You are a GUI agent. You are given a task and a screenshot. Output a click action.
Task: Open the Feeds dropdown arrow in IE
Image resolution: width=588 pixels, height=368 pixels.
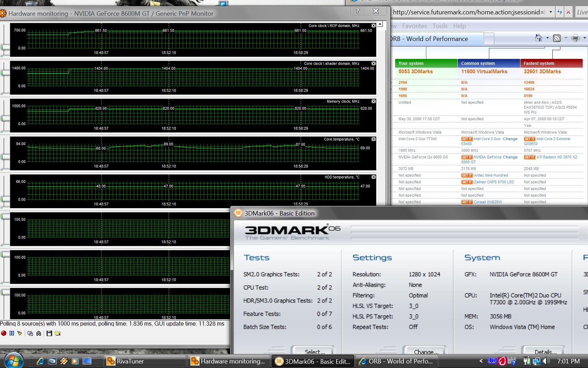(565, 38)
